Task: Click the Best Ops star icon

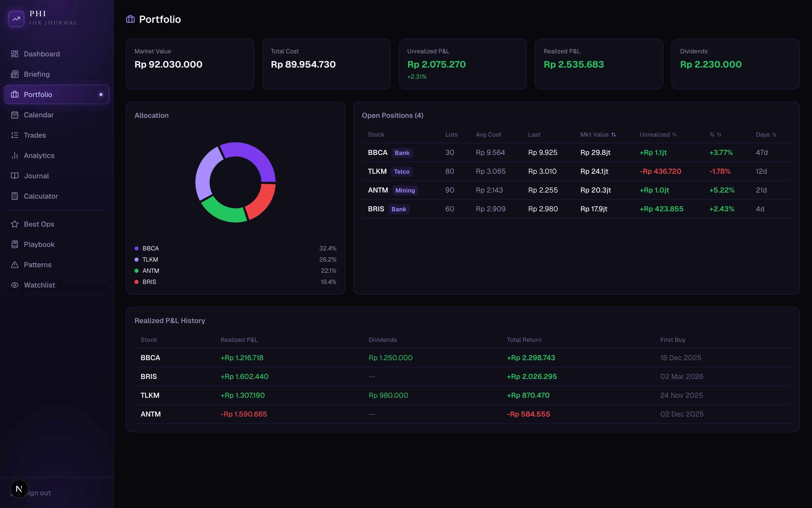Action: point(14,224)
